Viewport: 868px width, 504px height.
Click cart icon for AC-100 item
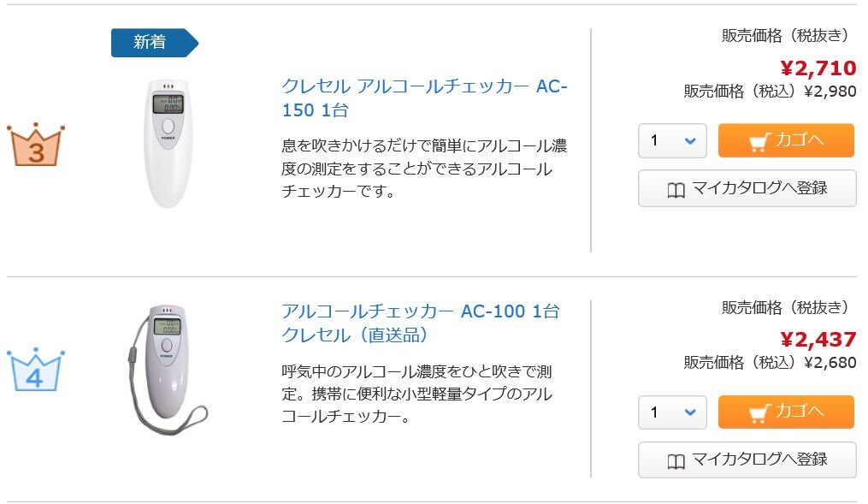759,412
